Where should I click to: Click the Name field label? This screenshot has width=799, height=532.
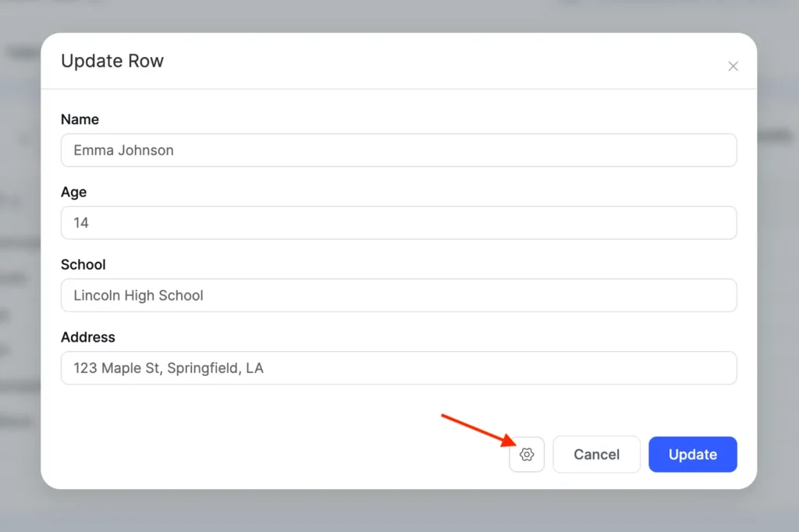[80, 119]
